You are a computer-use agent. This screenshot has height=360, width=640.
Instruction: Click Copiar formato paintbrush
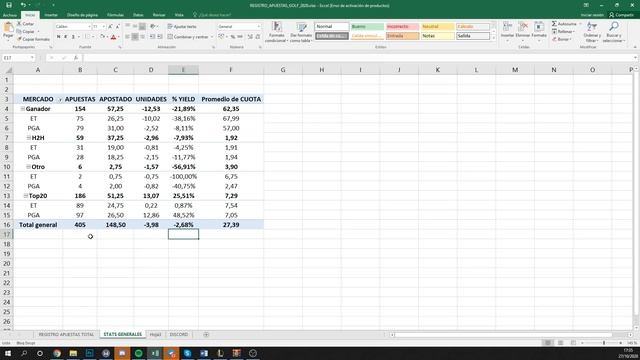(33, 39)
